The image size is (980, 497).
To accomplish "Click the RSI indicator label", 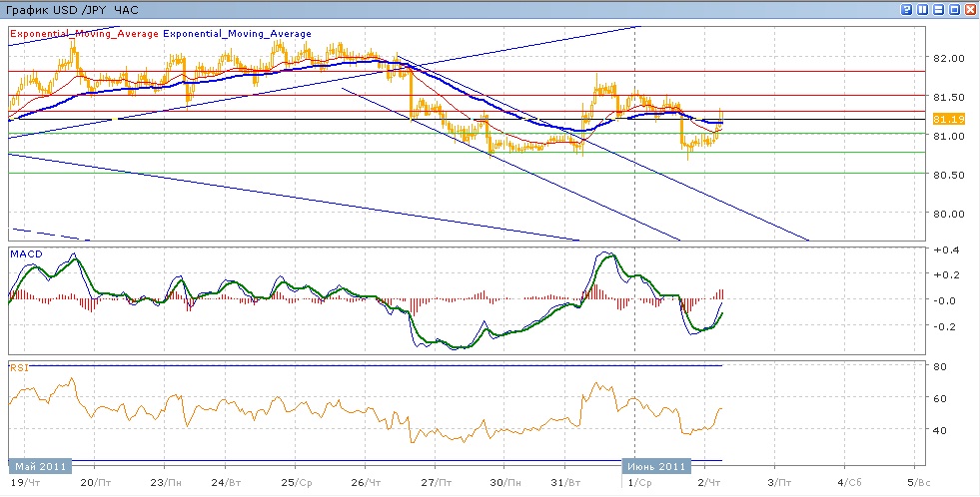I will pyautogui.click(x=19, y=367).
